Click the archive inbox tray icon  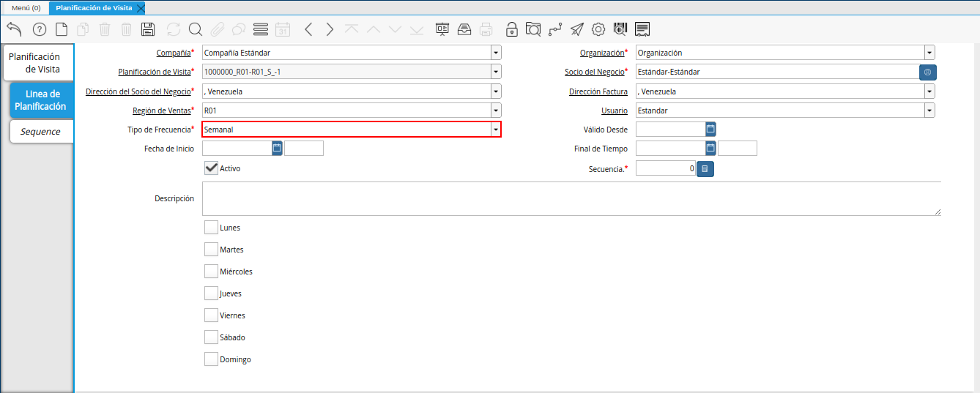point(464,29)
